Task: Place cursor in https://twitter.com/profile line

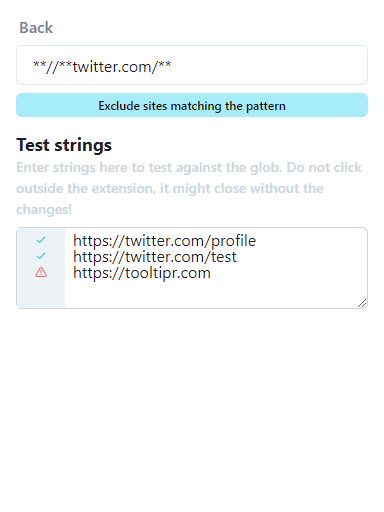Action: (164, 241)
